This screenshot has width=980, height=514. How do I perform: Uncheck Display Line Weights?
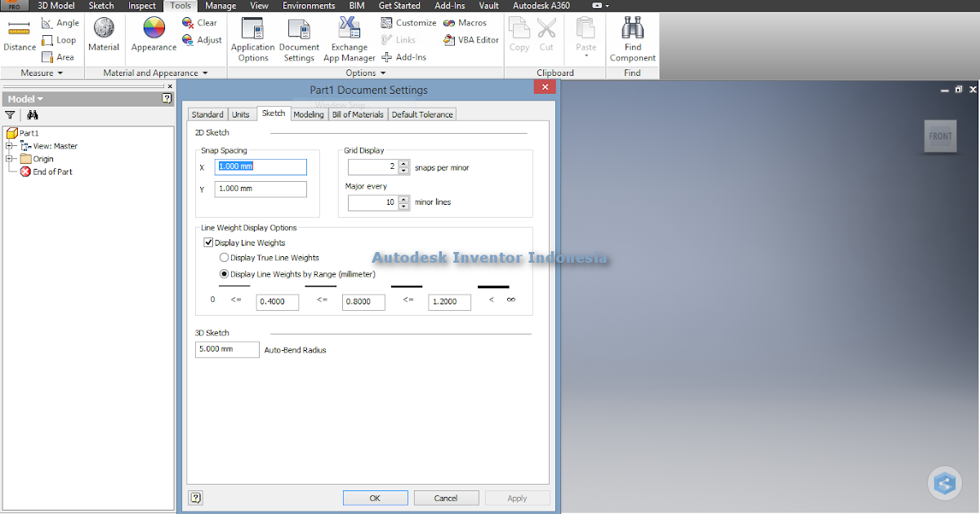click(209, 242)
